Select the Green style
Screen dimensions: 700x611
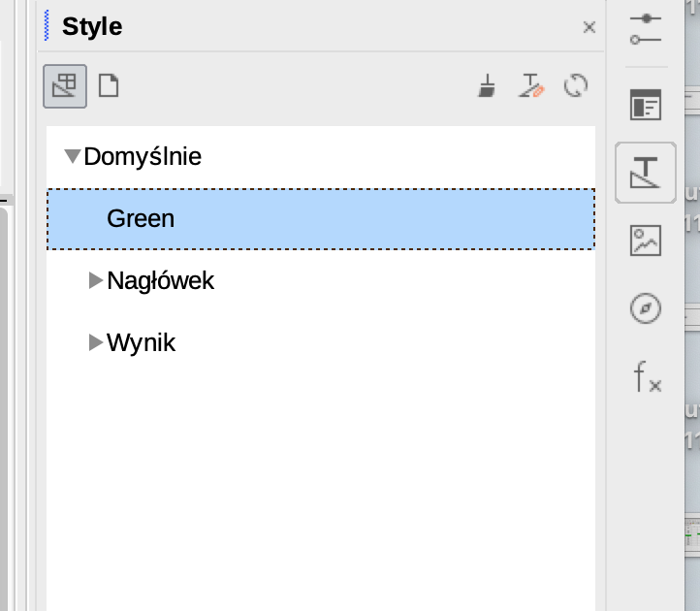[321, 219]
